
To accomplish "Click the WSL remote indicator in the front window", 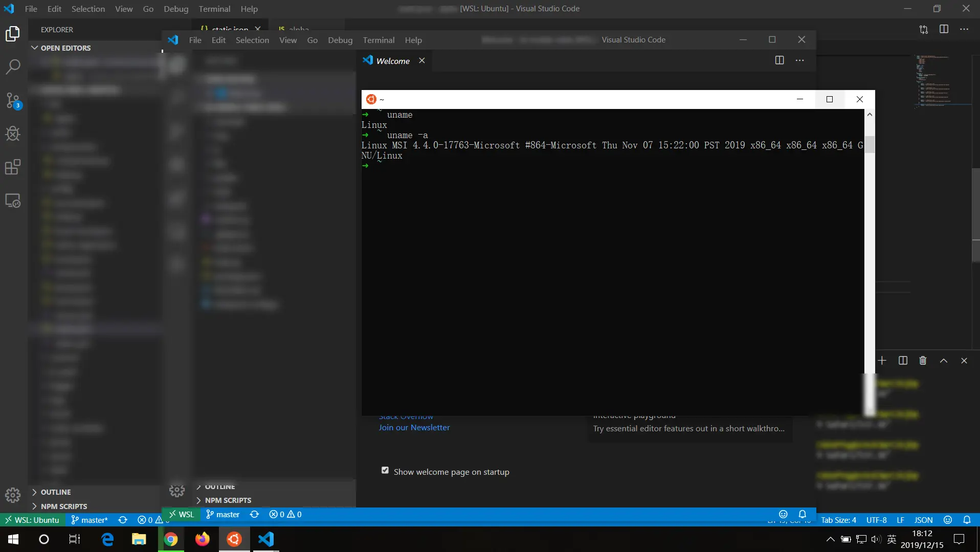I will [x=182, y=514].
